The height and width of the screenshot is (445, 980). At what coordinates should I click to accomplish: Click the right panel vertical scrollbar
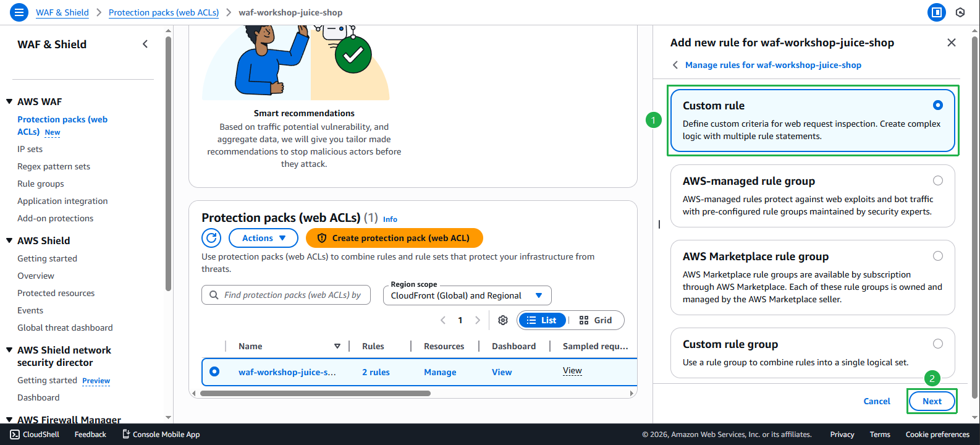[x=975, y=216]
